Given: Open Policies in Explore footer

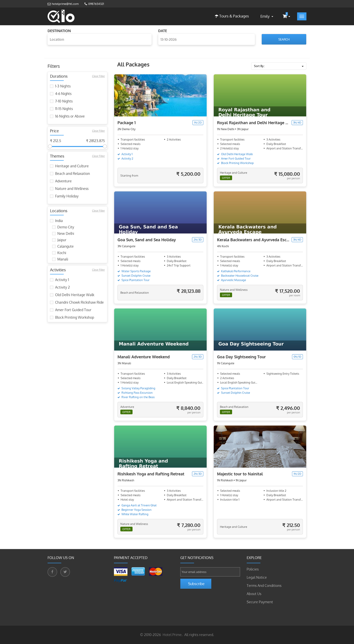Looking at the screenshot, I should (x=253, y=569).
